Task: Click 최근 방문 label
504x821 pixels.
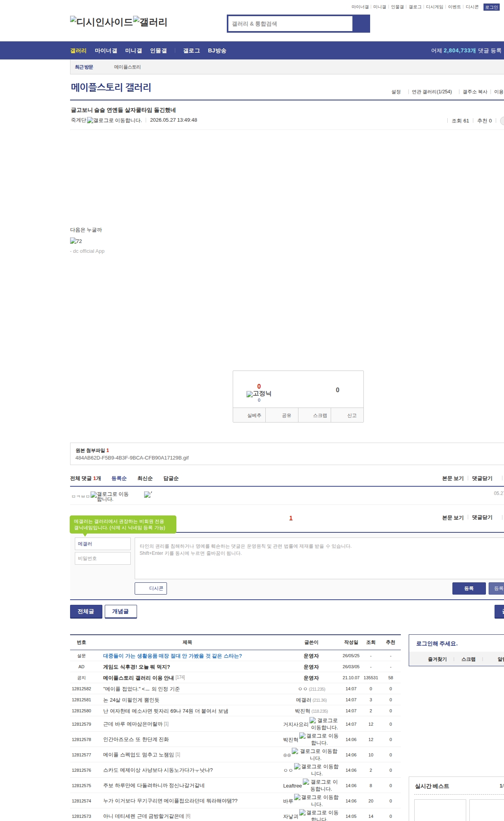Action: pyautogui.click(x=84, y=67)
